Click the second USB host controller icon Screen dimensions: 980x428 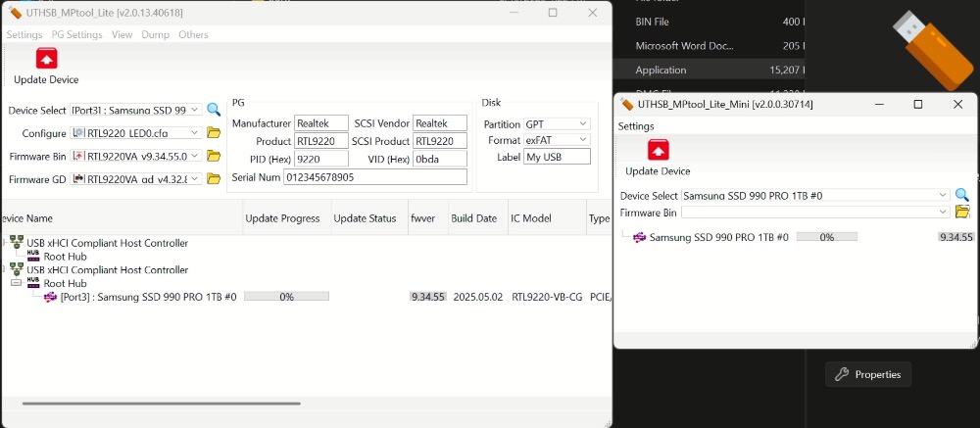click(17, 270)
